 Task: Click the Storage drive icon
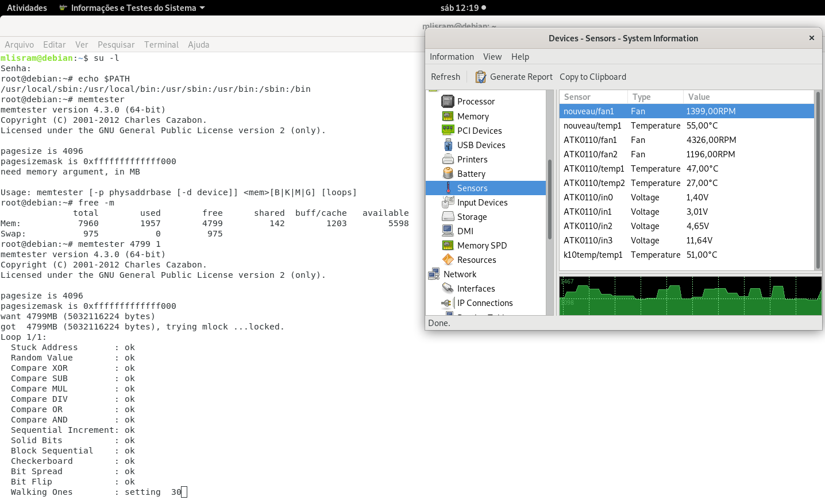pos(448,216)
